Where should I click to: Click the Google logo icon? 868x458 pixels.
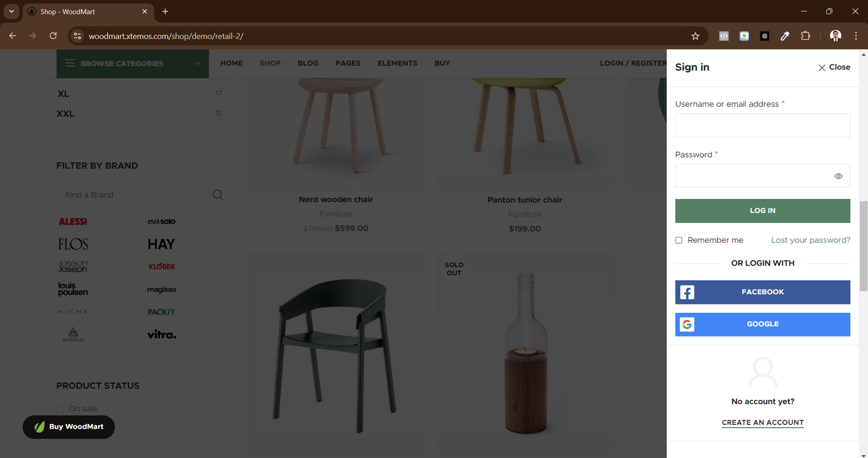(687, 324)
